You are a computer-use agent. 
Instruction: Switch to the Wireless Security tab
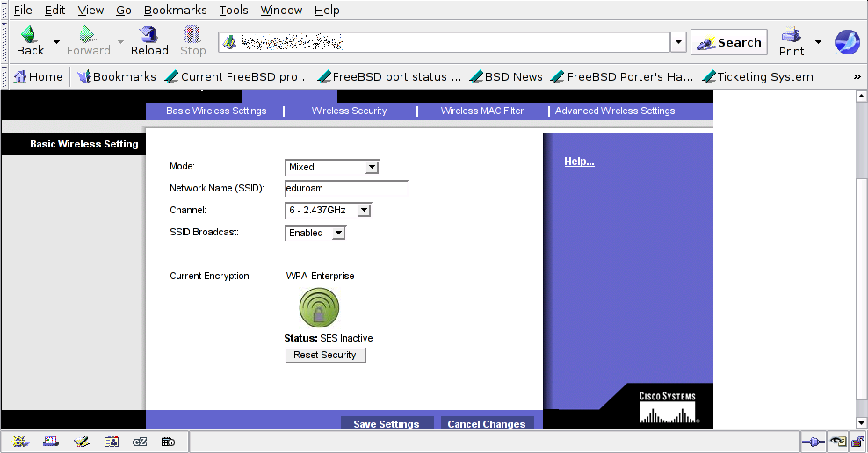tap(349, 111)
